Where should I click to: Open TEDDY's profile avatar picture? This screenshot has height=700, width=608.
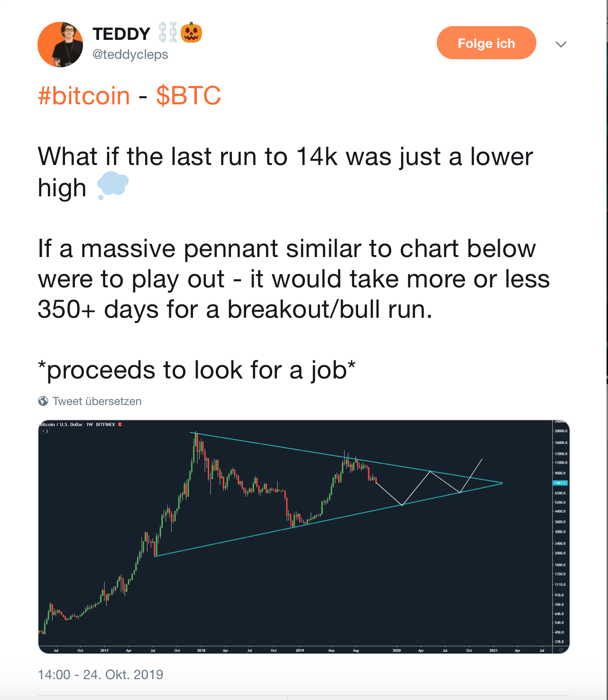point(60,45)
